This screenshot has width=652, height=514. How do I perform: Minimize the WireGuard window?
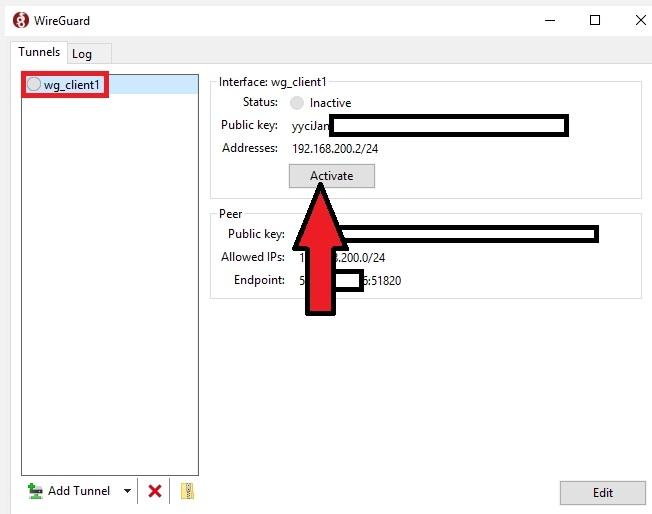pyautogui.click(x=550, y=20)
